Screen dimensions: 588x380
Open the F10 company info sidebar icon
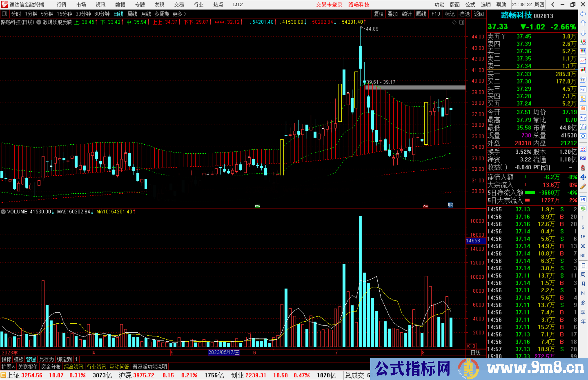583,89
